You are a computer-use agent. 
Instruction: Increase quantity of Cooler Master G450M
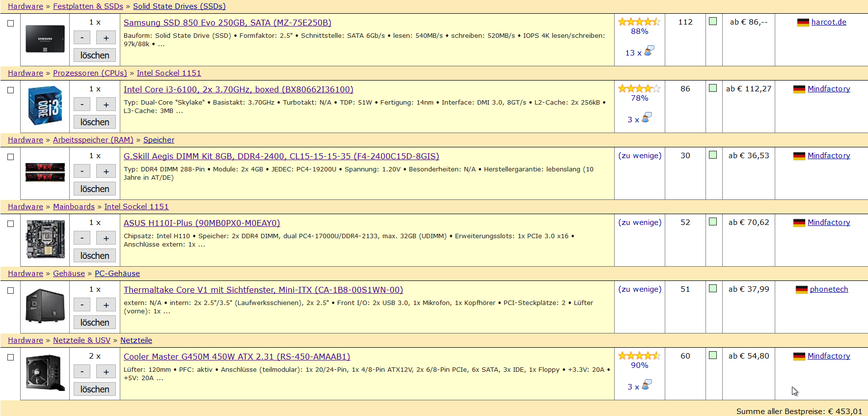106,372
